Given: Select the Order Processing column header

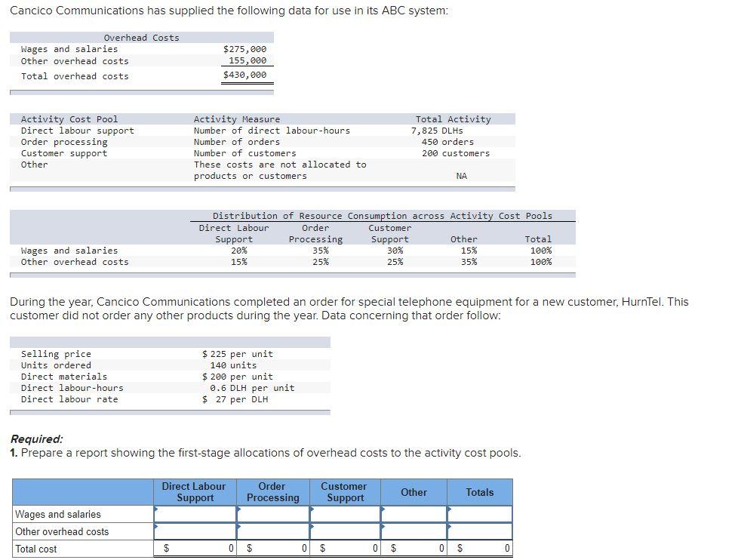Looking at the screenshot, I should (272, 491).
